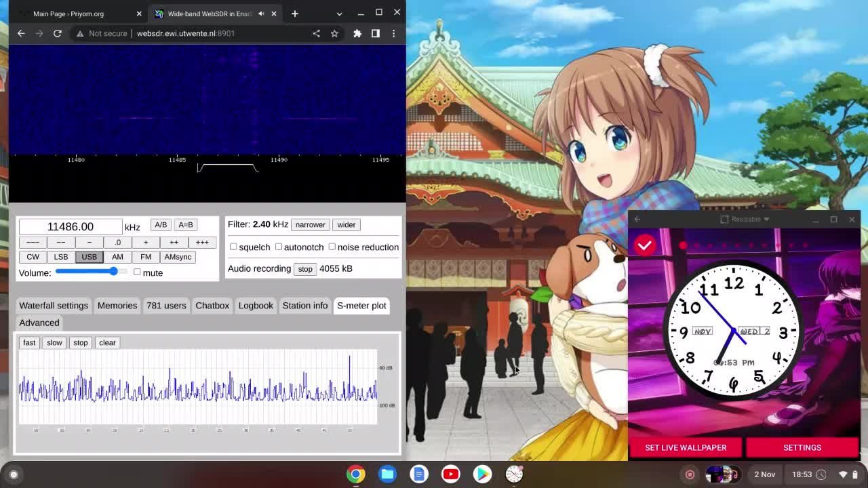Close the Priyom.org tab
868x488 pixels.
tap(139, 14)
